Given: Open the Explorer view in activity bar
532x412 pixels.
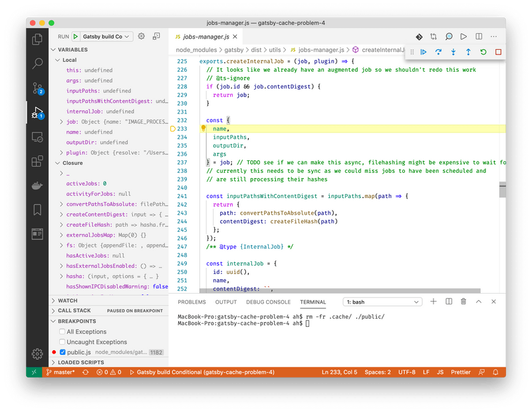Looking at the screenshot, I should 37,39.
